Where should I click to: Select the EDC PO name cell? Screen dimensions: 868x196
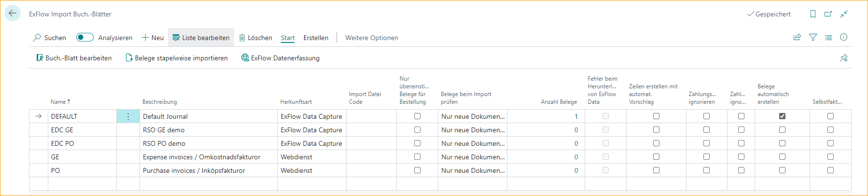(x=82, y=143)
